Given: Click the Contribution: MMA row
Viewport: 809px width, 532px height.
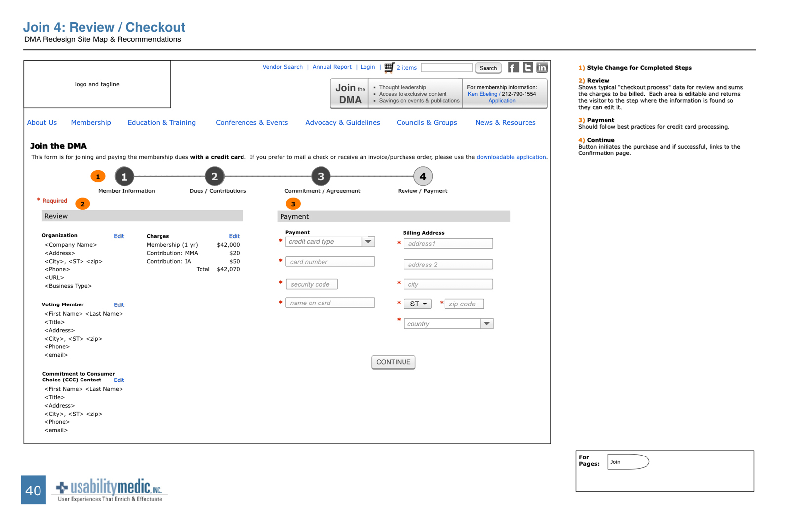Looking at the screenshot, I should (193, 253).
